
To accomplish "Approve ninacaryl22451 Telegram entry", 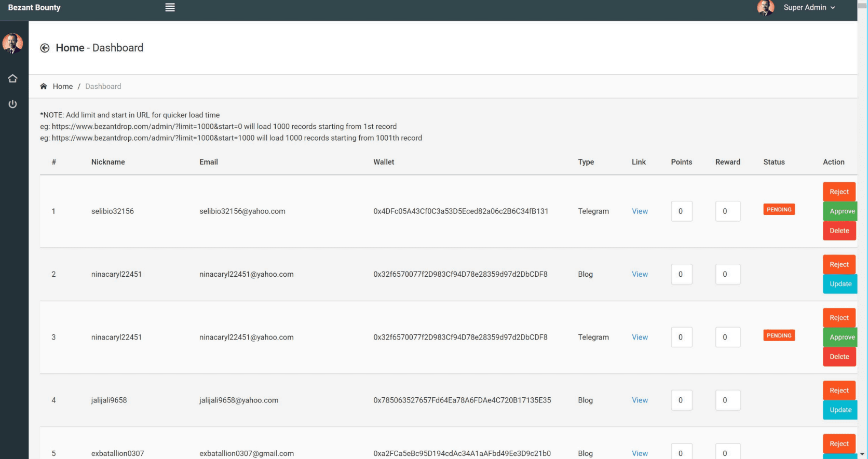I will 840,337.
